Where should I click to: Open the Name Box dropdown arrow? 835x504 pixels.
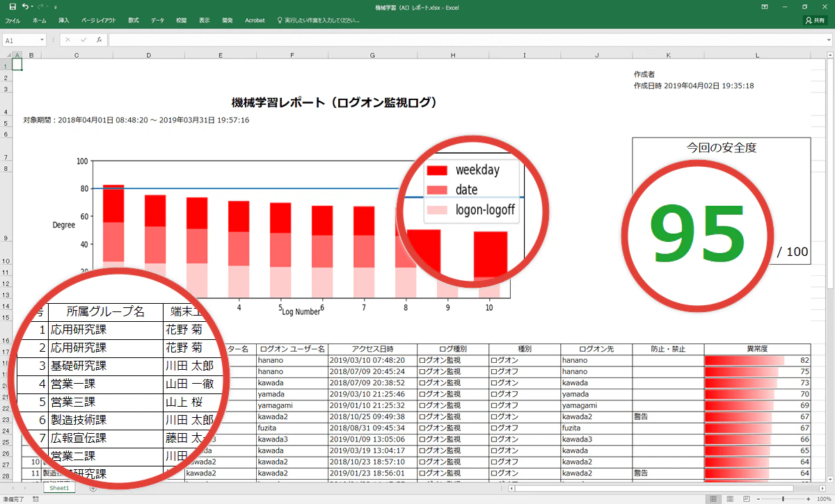42,40
